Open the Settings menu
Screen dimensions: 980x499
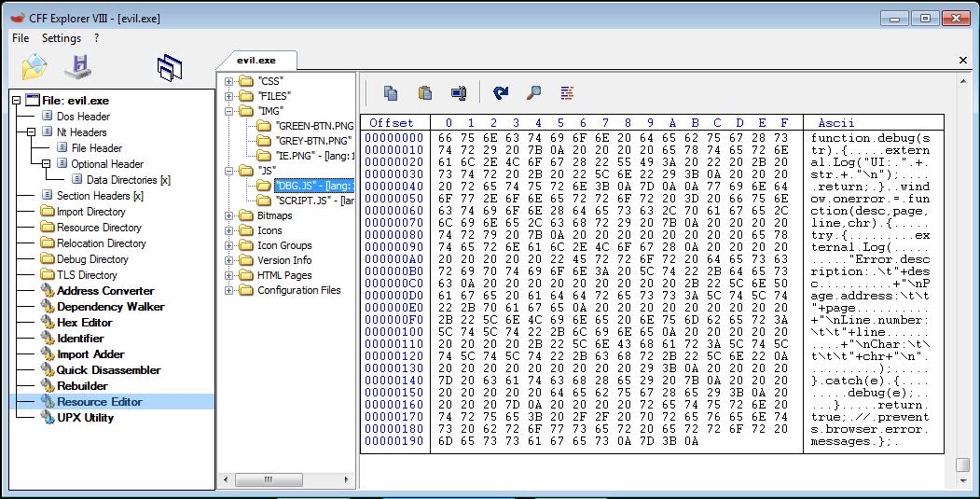[62, 38]
